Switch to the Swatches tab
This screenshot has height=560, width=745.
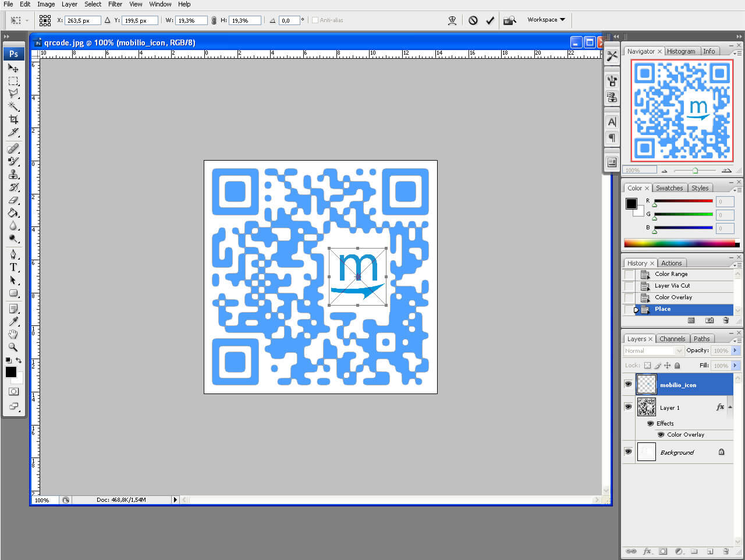(x=669, y=188)
